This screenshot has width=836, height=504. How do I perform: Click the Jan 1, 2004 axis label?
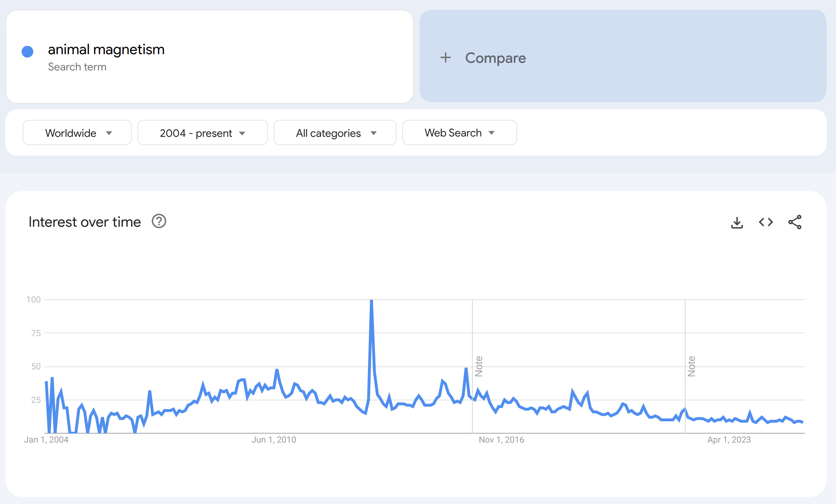(46, 440)
